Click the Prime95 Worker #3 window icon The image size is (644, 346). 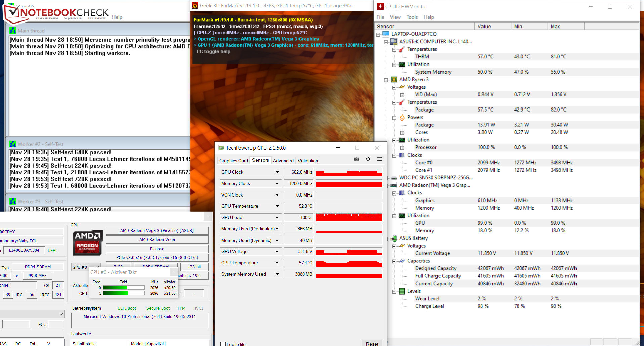(x=13, y=201)
